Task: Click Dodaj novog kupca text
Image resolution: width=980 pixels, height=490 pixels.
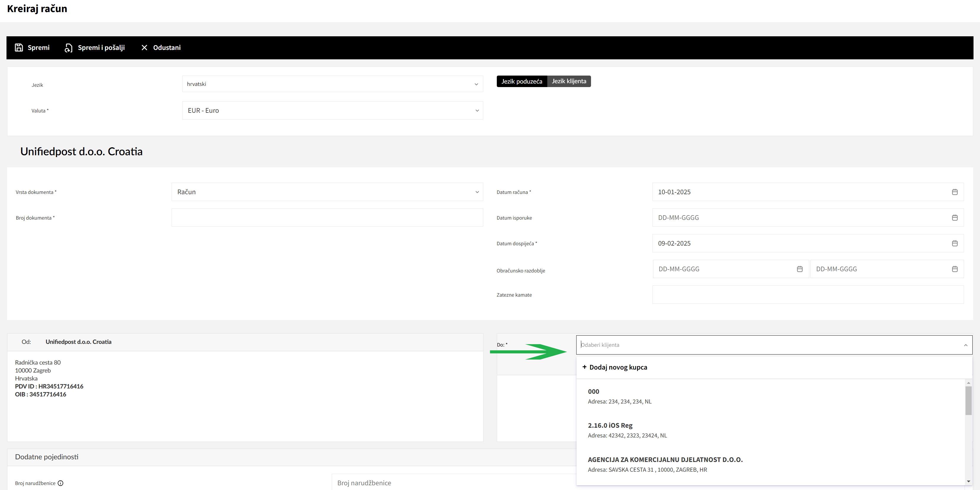Action: (618, 367)
